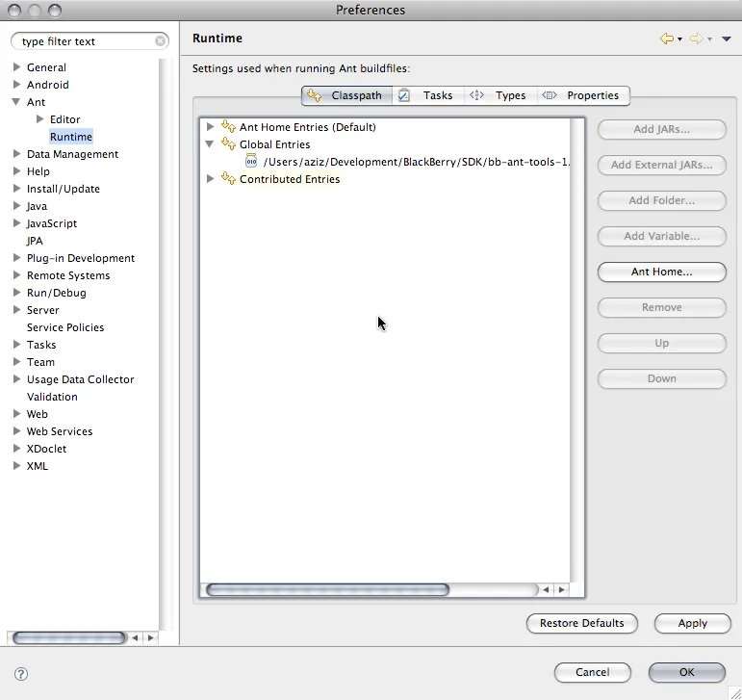Click the Add JARs... button
The image size is (742, 700).
tap(661, 129)
